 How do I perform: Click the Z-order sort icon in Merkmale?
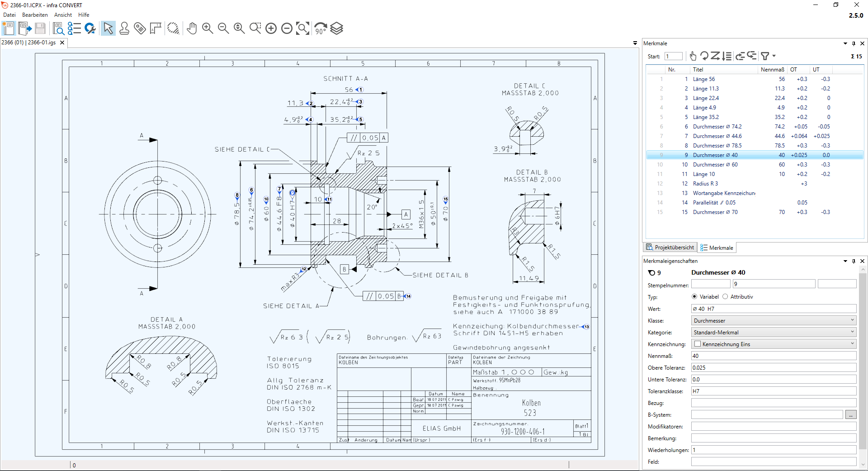coord(715,56)
